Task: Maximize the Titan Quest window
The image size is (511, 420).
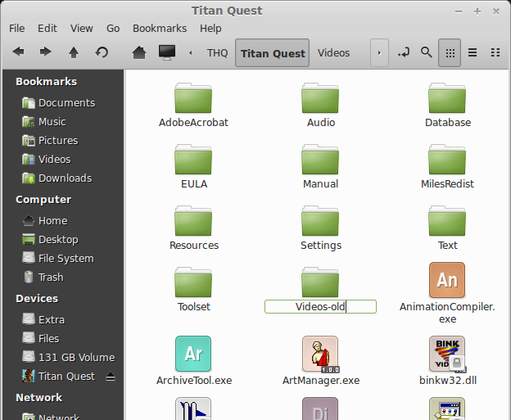Action: (477, 11)
